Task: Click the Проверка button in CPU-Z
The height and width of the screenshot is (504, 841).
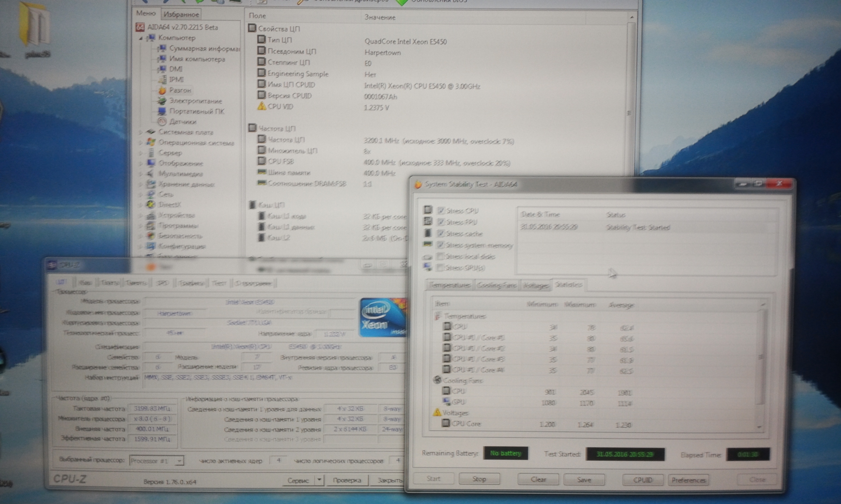Action: [x=347, y=480]
